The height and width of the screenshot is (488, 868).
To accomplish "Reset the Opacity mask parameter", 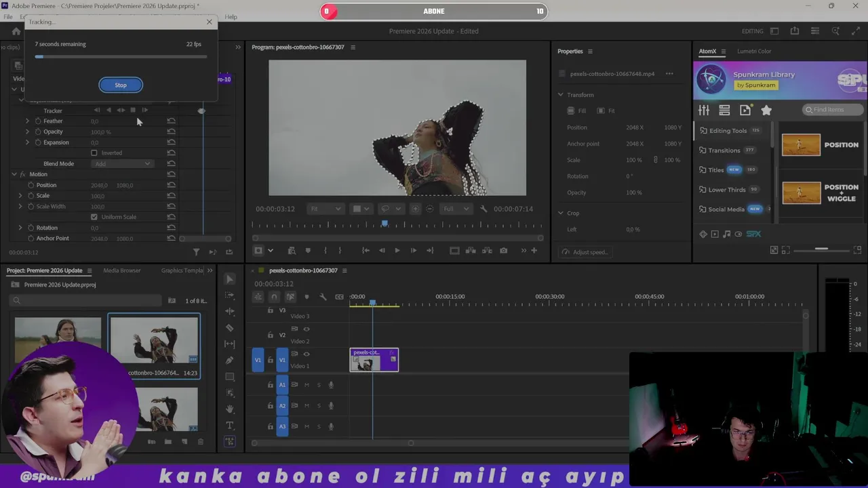I will 171,132.
